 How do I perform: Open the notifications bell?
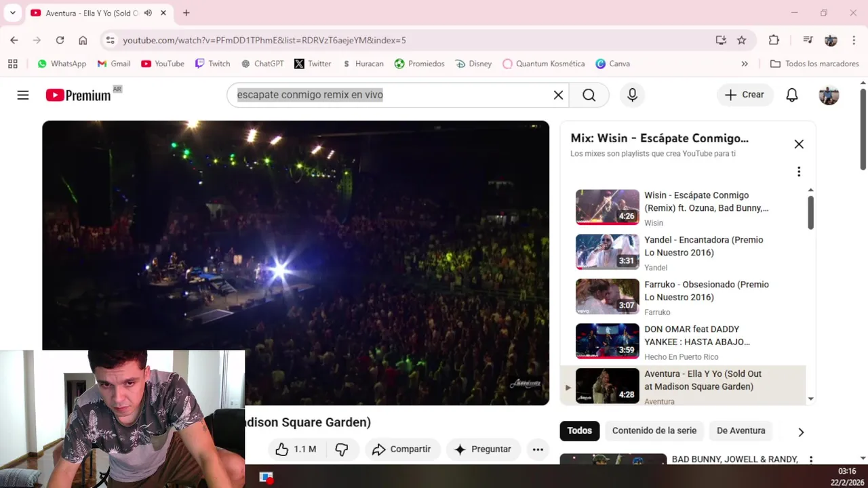pos(791,95)
